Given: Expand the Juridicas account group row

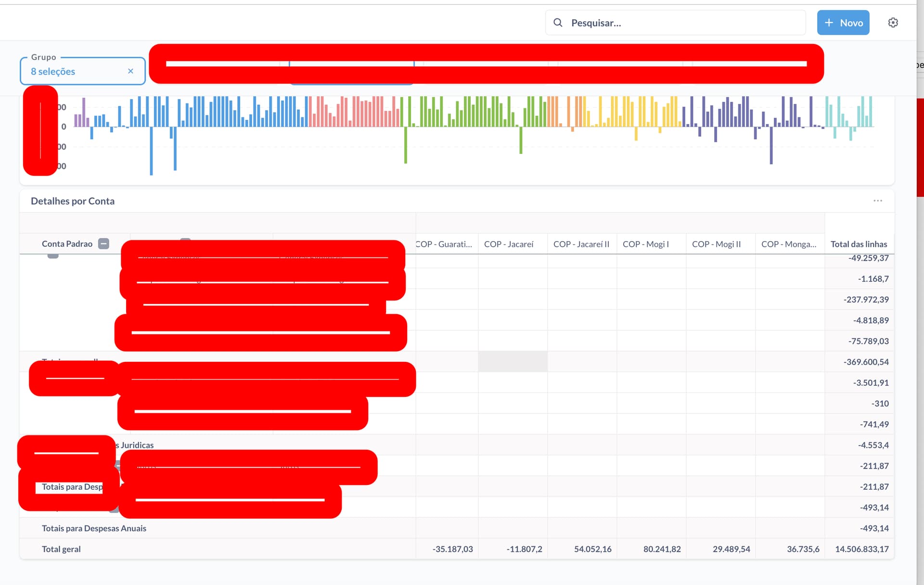Looking at the screenshot, I should [135, 445].
